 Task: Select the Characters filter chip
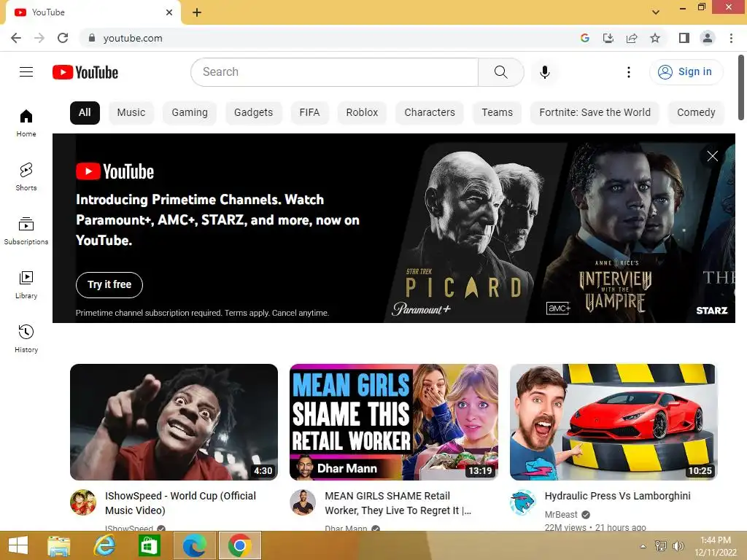click(430, 113)
